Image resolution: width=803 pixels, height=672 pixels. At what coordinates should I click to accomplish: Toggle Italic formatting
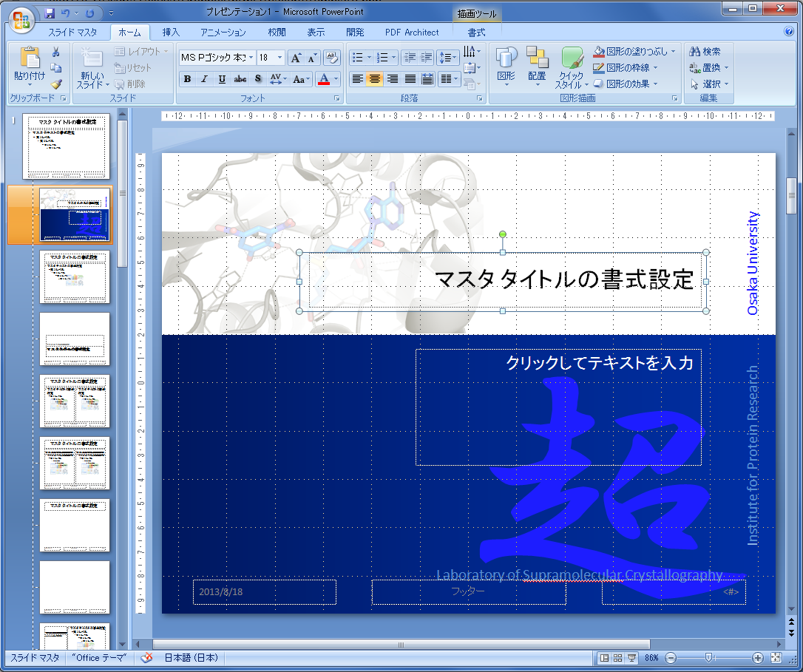(204, 79)
